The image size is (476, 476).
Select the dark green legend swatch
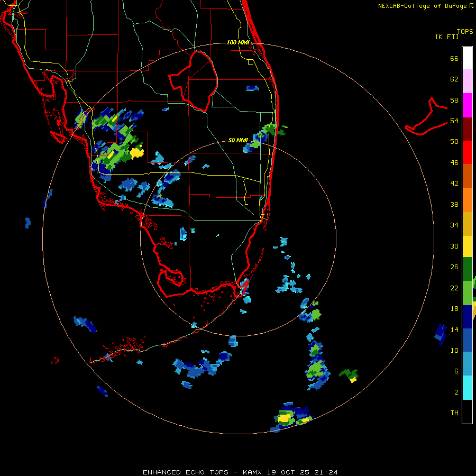(467, 269)
